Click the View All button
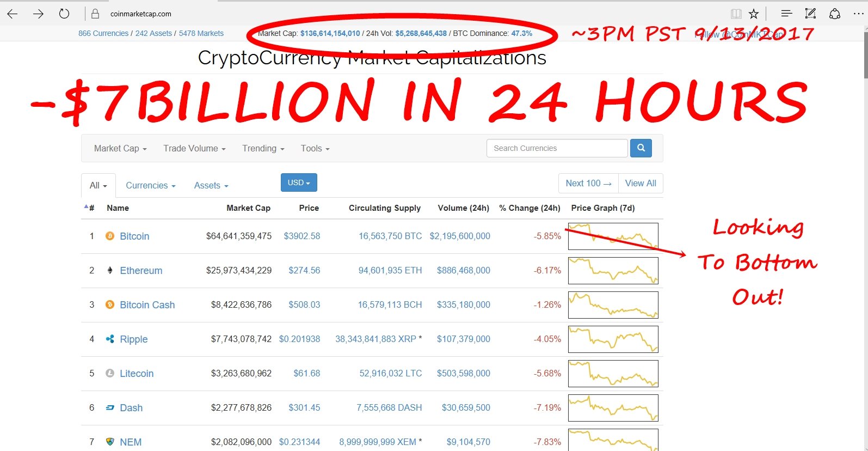 pyautogui.click(x=641, y=183)
